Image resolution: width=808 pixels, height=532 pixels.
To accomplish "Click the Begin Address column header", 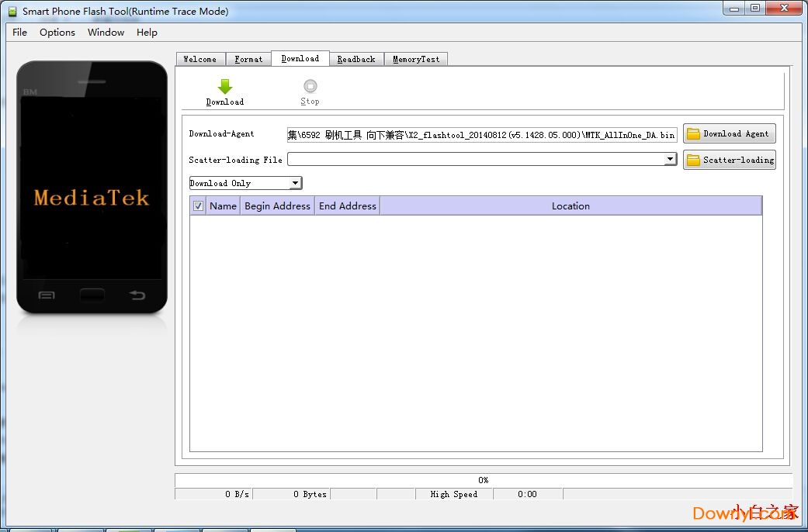I will click(277, 206).
